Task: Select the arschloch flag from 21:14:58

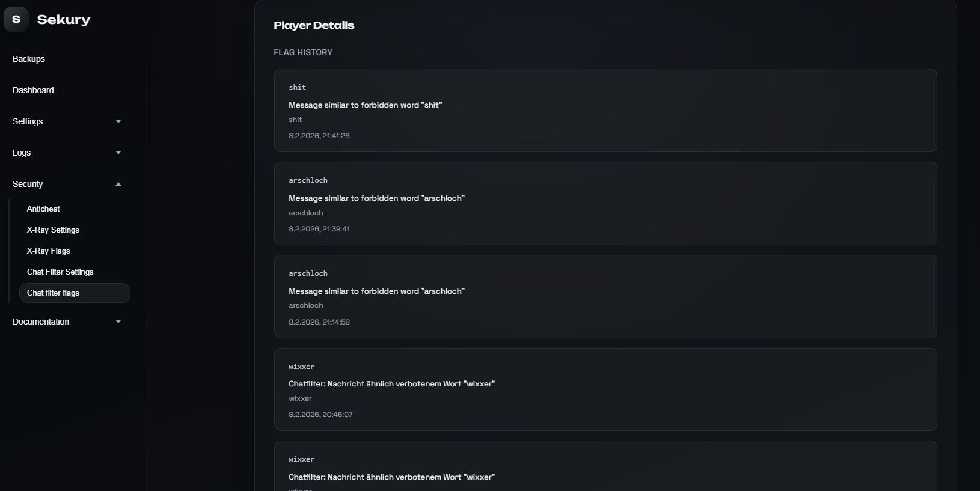Action: tap(605, 296)
